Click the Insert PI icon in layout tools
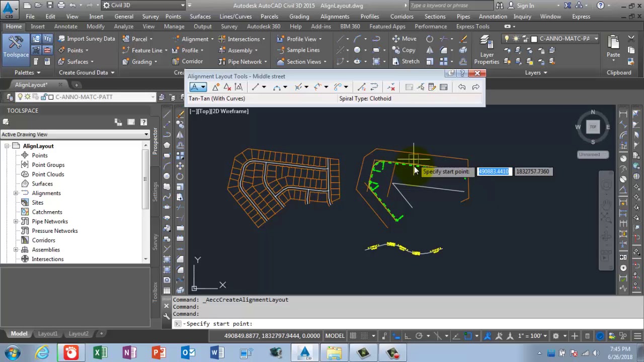Viewport: 644px width, 362px height. [216, 87]
